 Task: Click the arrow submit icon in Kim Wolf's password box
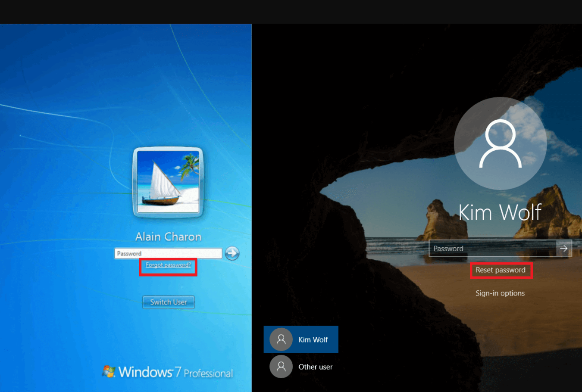pyautogui.click(x=564, y=249)
